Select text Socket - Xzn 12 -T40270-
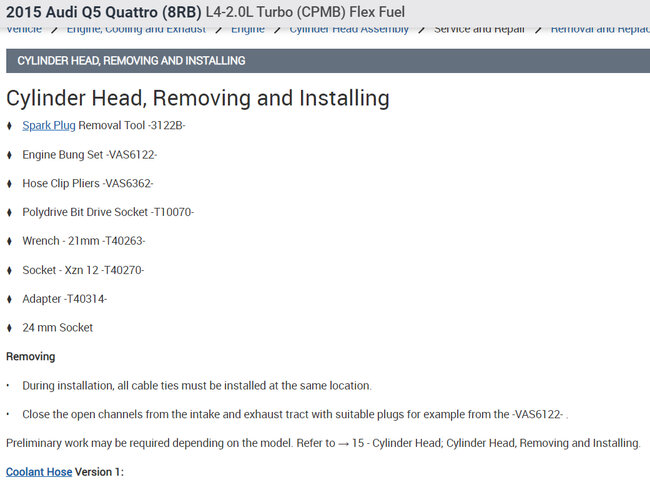 point(83,270)
